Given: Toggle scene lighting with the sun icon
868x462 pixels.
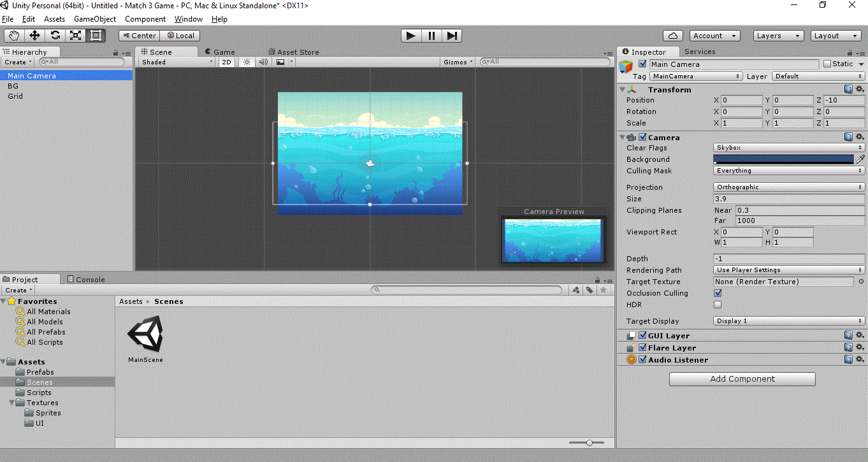Looking at the screenshot, I should 247,62.
